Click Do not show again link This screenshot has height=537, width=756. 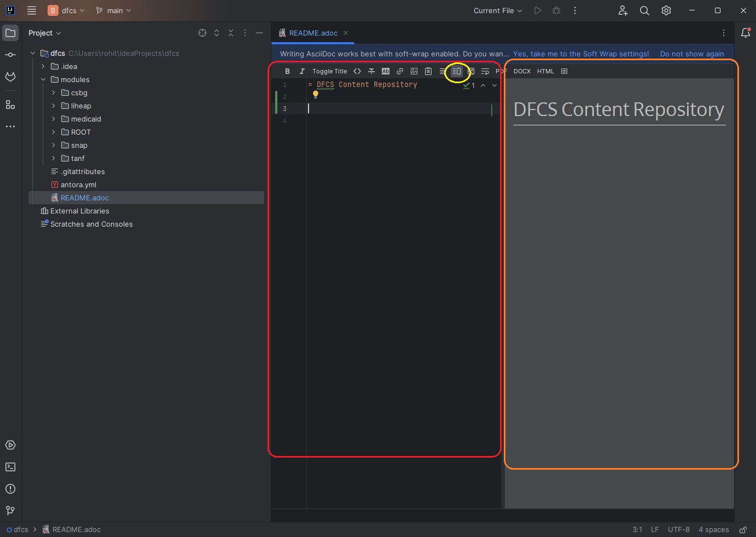692,54
